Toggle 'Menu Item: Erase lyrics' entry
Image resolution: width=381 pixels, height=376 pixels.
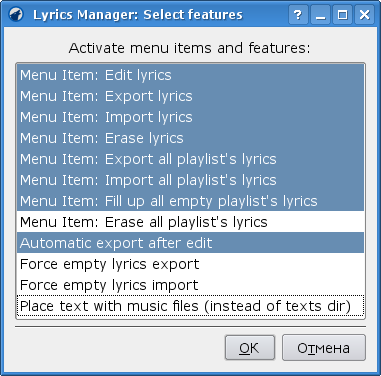point(190,138)
